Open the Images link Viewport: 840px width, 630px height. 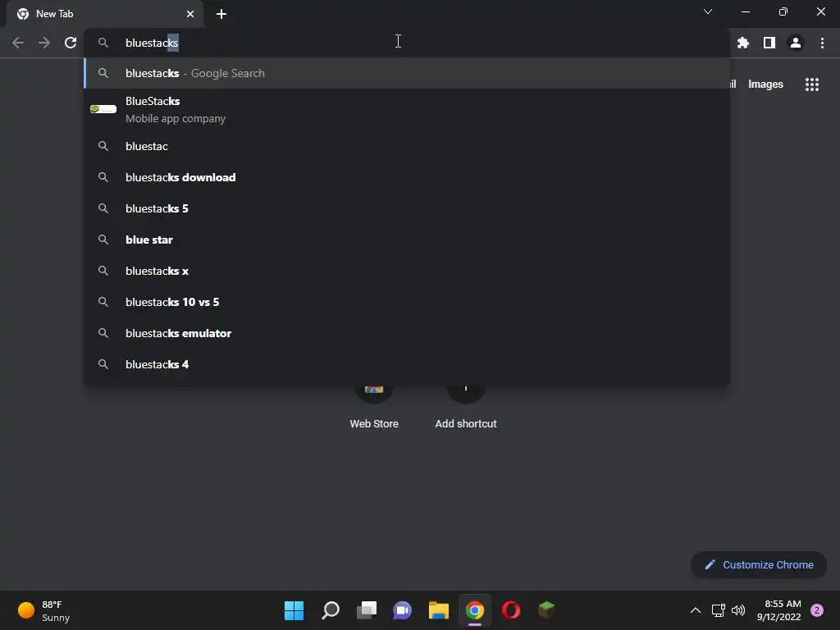(765, 84)
